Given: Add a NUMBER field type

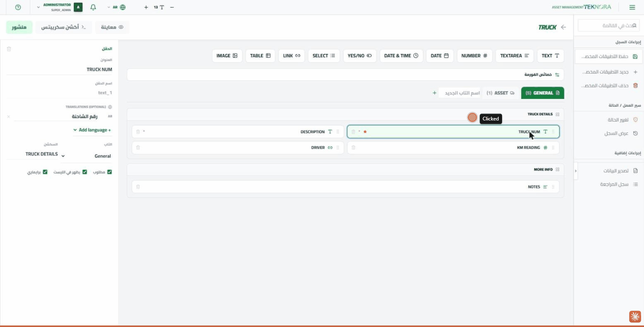Looking at the screenshot, I should [x=474, y=55].
